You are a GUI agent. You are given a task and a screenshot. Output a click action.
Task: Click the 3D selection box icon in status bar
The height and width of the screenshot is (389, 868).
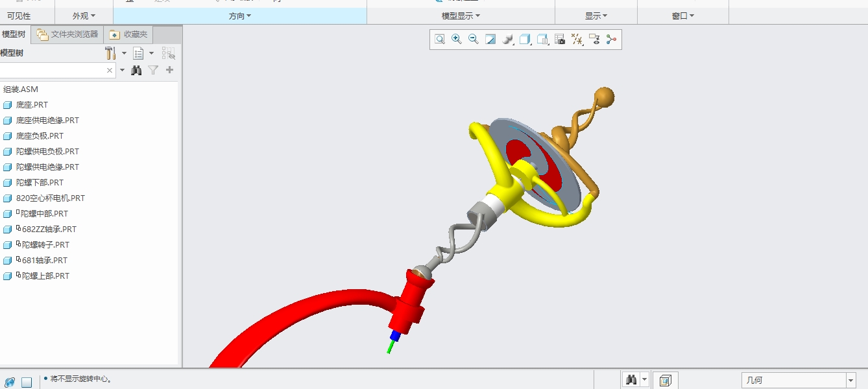(666, 380)
